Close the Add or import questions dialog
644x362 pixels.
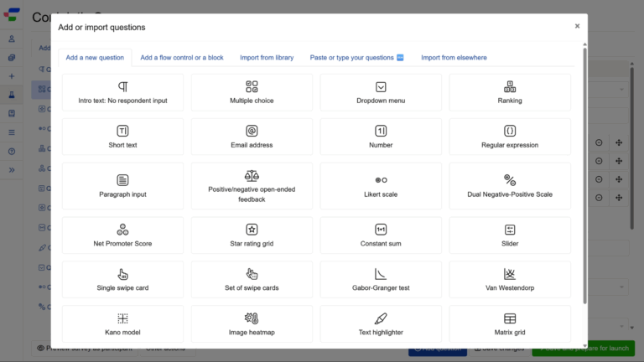(577, 26)
